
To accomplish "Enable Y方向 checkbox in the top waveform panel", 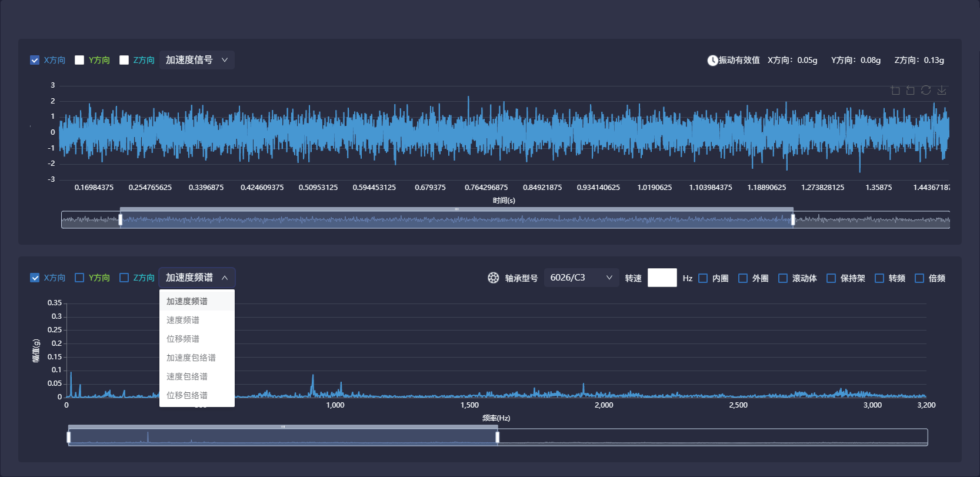I will click(x=79, y=60).
